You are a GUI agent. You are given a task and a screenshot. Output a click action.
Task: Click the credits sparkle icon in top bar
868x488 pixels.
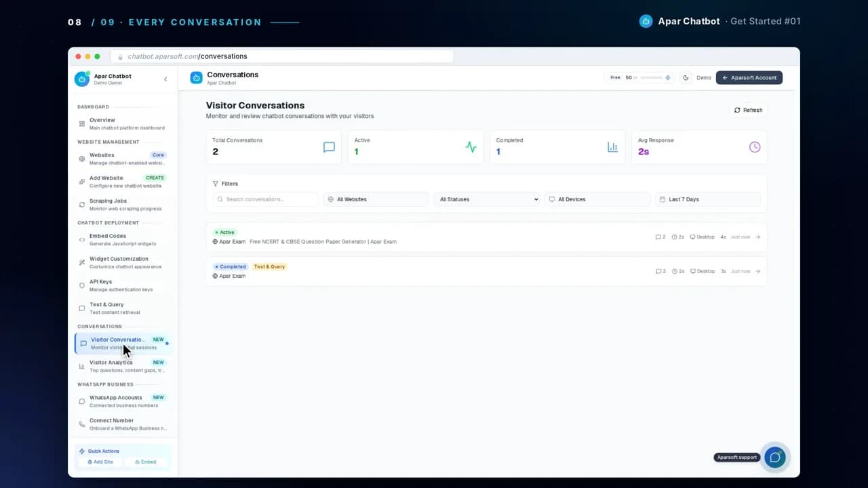coord(668,78)
